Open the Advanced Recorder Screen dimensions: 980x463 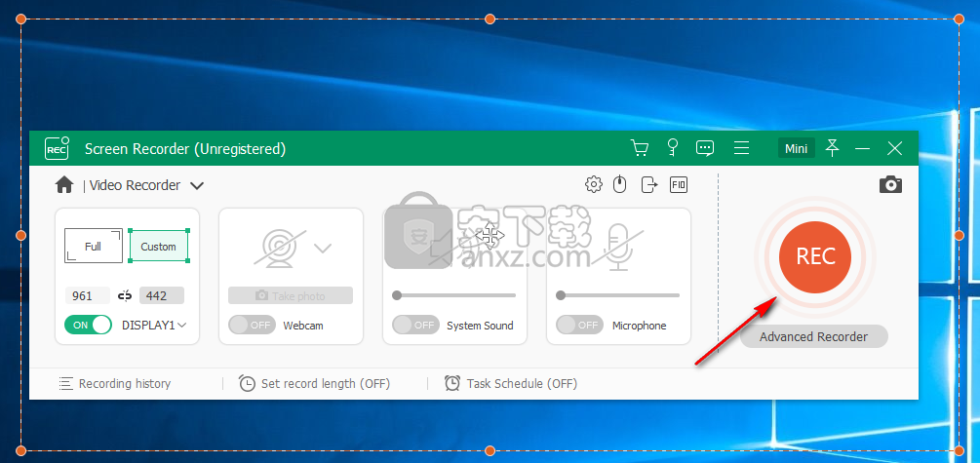pos(814,337)
